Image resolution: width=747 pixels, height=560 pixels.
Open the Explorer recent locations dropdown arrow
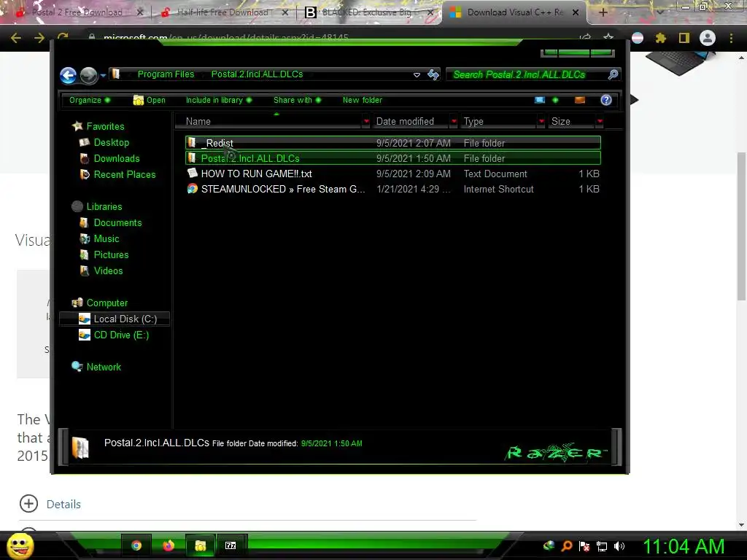pyautogui.click(x=103, y=75)
